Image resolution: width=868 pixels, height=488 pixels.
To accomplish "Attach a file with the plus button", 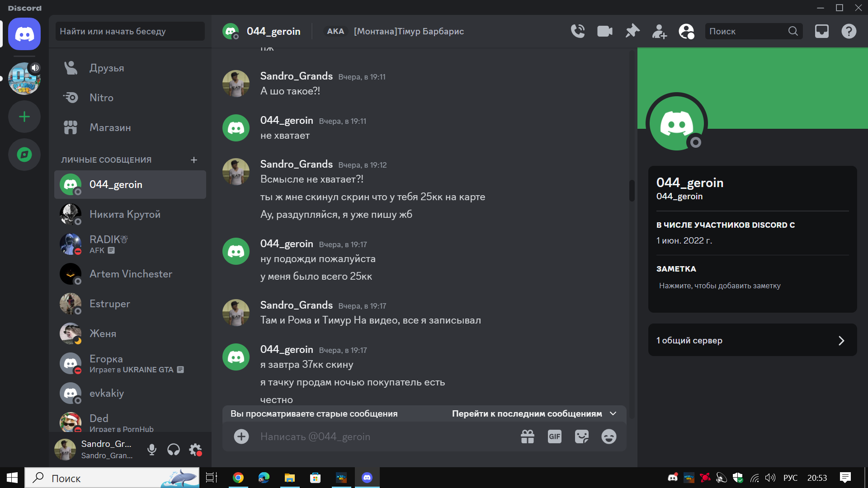I will coord(241,436).
